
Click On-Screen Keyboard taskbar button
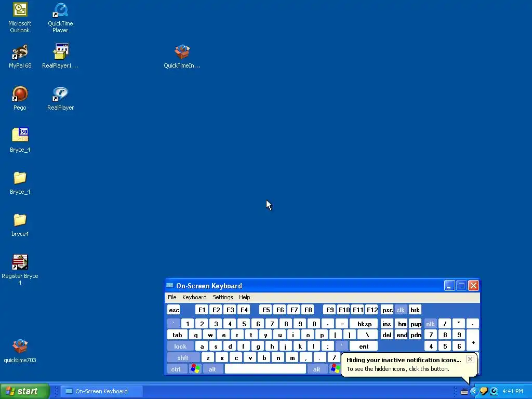101,391
